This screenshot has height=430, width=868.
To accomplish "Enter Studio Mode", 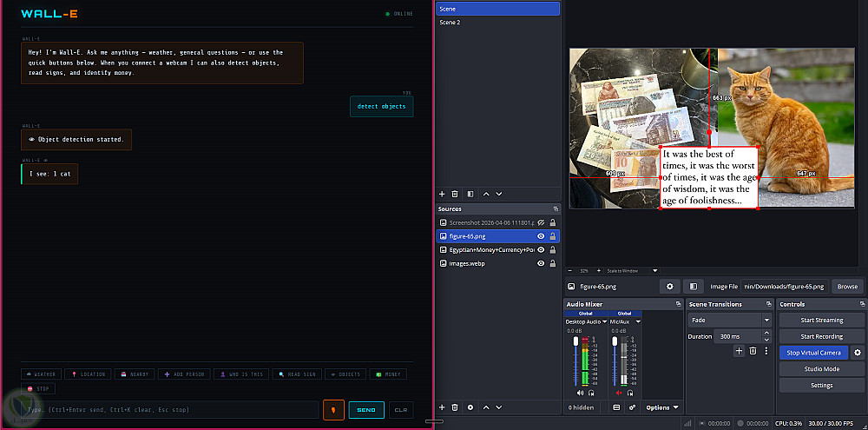I will 821,368.
